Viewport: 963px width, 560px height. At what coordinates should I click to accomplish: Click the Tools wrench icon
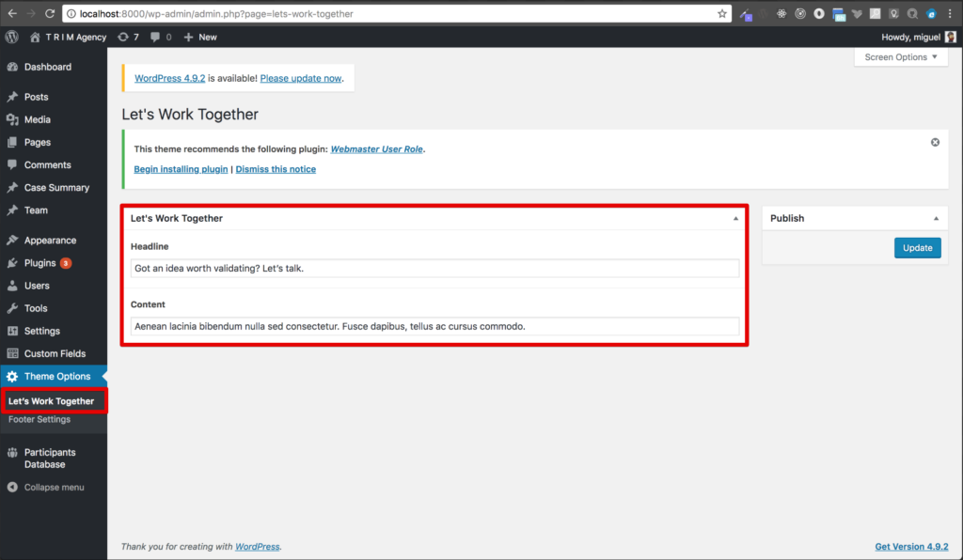click(x=12, y=308)
